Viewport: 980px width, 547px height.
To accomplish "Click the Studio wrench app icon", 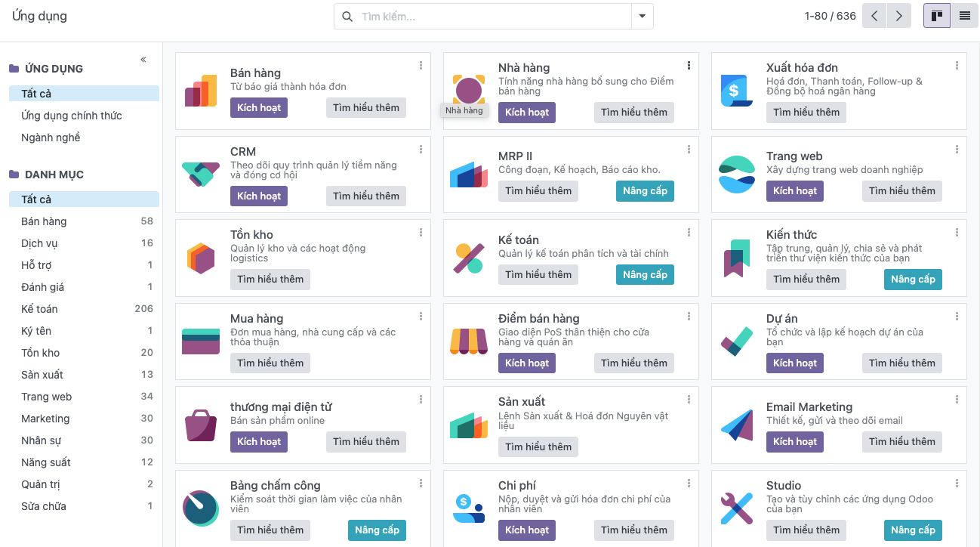I will 737,509.
